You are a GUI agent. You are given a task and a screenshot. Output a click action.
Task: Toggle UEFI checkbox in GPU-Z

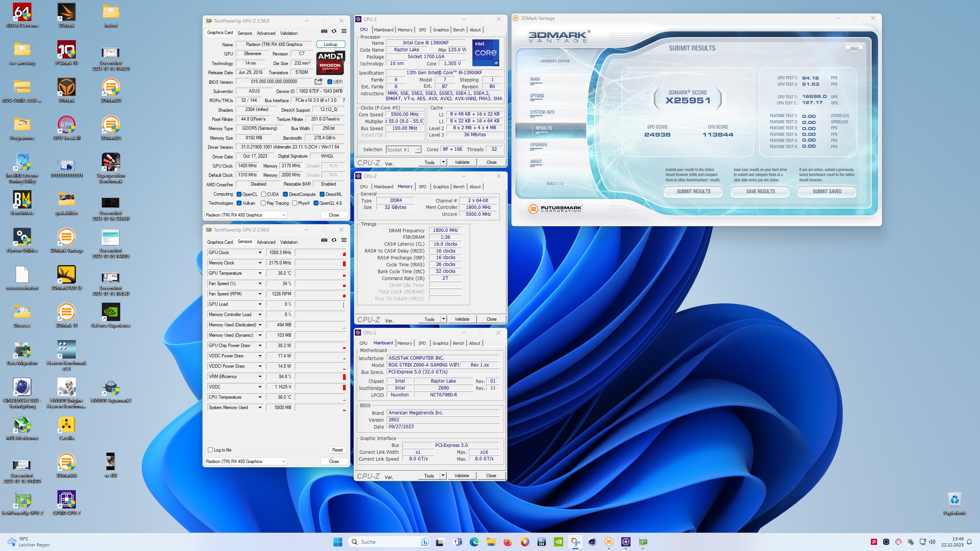330,82
